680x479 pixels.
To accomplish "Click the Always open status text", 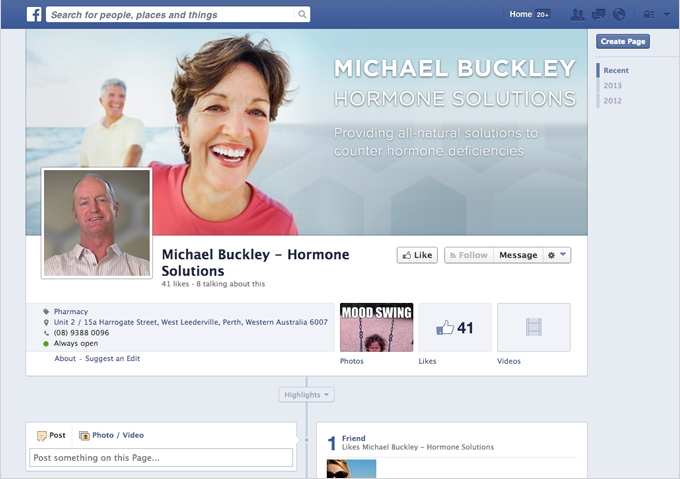I will pos(76,343).
